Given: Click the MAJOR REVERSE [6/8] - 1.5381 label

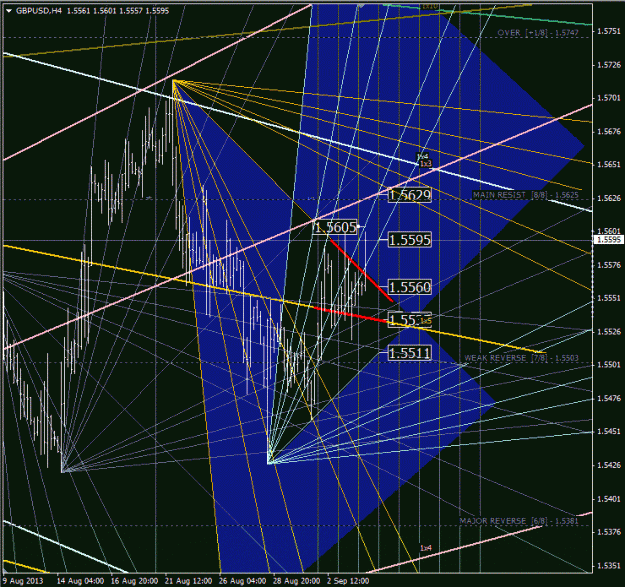Looking at the screenshot, I should 519,521.
